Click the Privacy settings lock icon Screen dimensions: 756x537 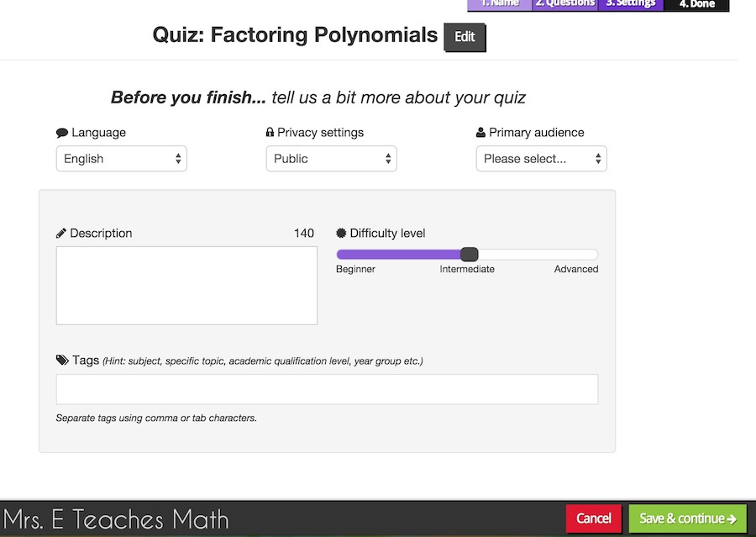pos(270,133)
